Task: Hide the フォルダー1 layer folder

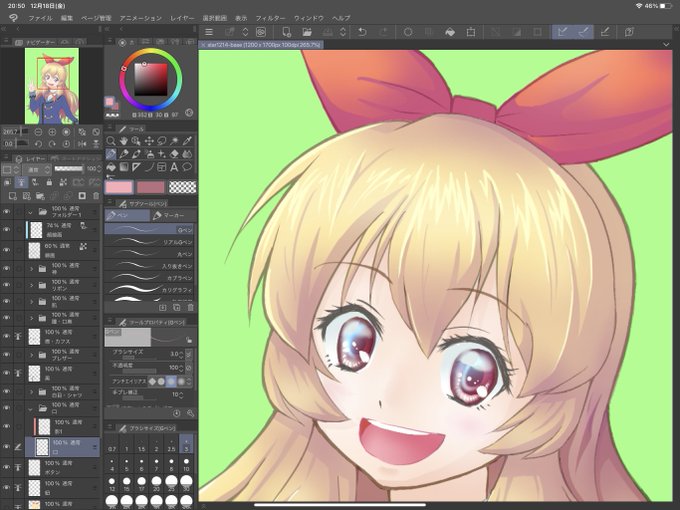Action: [7, 212]
